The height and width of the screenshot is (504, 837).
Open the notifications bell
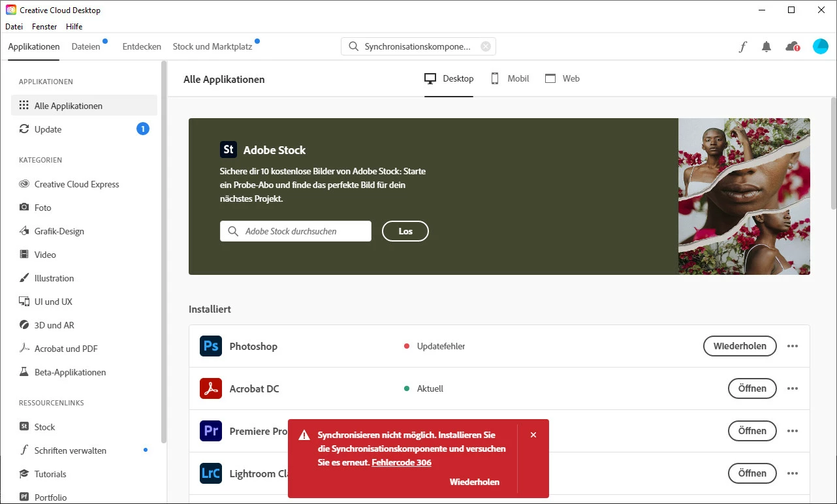click(x=766, y=46)
